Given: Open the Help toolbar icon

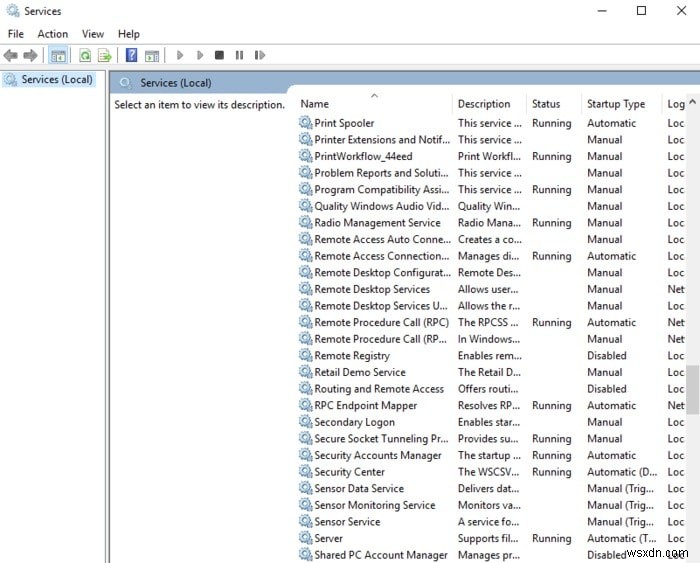Looking at the screenshot, I should pyautogui.click(x=131, y=55).
